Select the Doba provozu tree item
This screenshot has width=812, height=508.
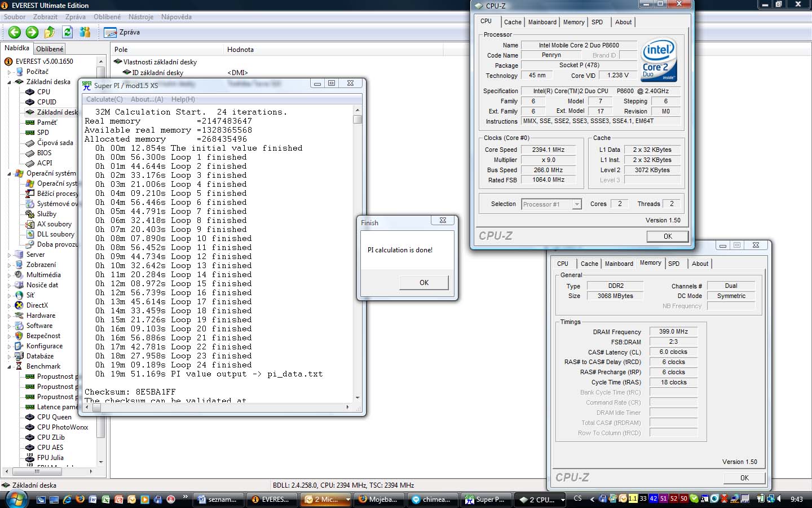pos(57,244)
